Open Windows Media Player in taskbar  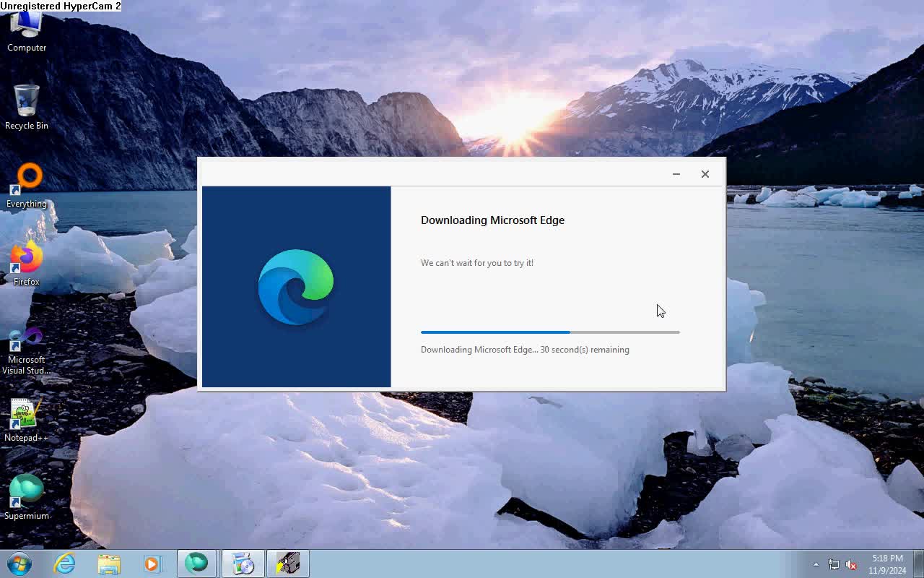(x=152, y=564)
